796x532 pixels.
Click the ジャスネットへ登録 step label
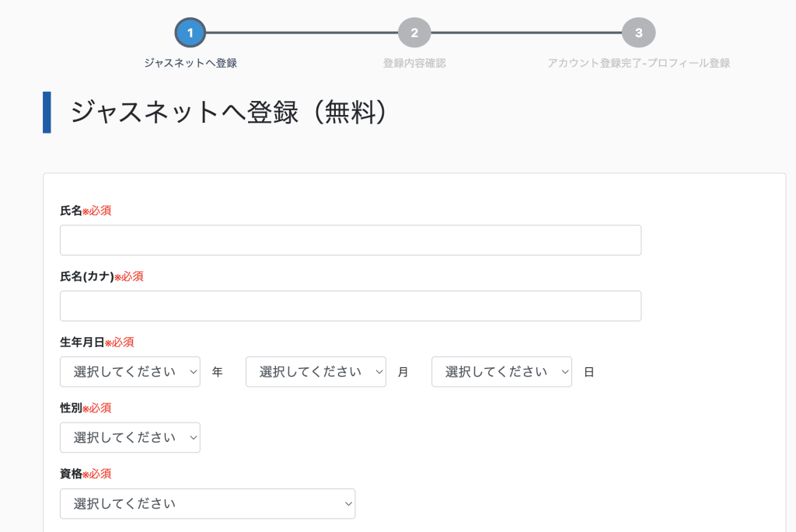pyautogui.click(x=190, y=63)
